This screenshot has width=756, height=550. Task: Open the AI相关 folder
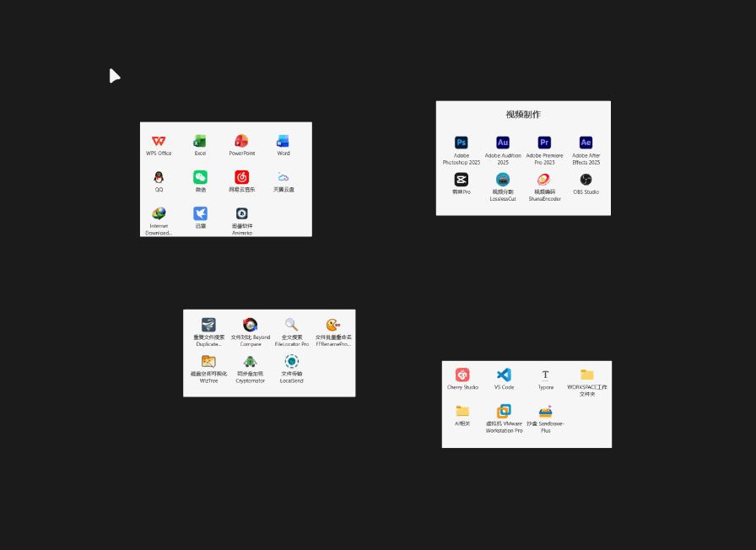point(462,411)
